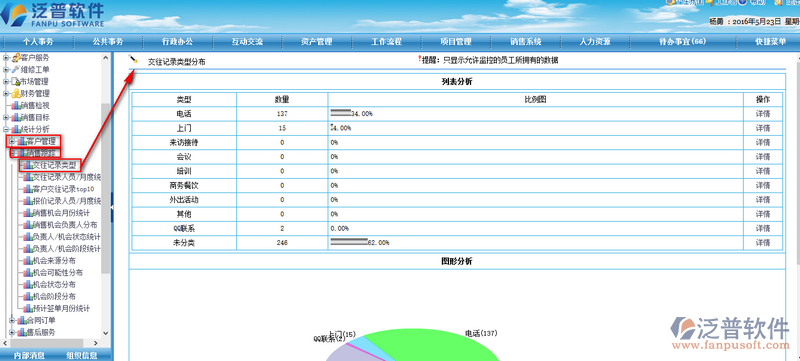Image resolution: width=800 pixels, height=361 pixels.
Task: Expand the 合同订单 tree node
Action: [x=12, y=321]
